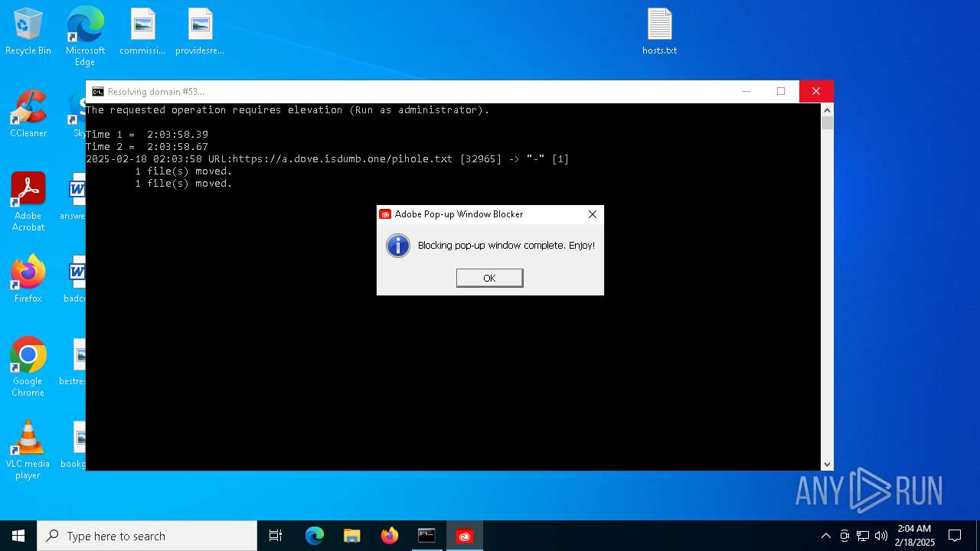980x551 pixels.
Task: Open the notification center
Action: [955, 536]
